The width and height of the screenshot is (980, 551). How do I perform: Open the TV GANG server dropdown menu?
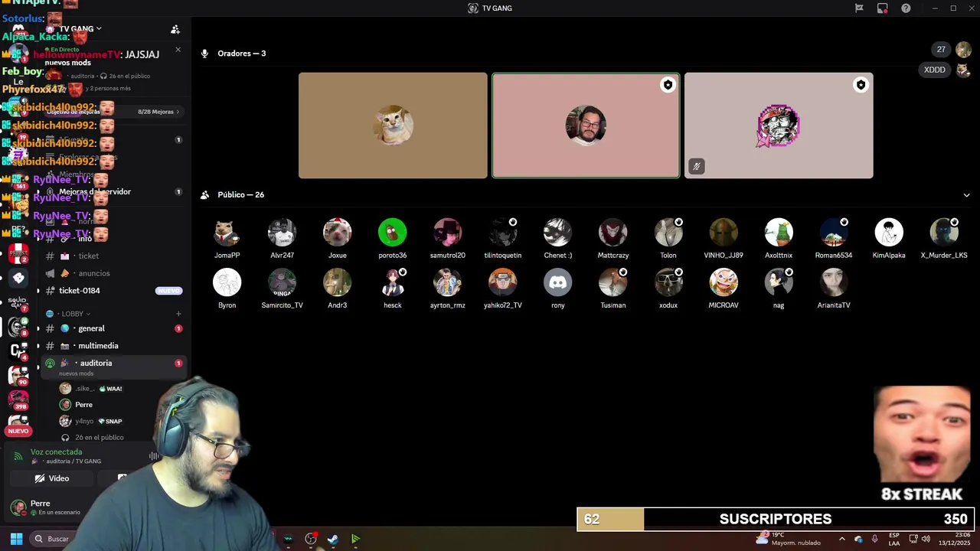[80, 29]
